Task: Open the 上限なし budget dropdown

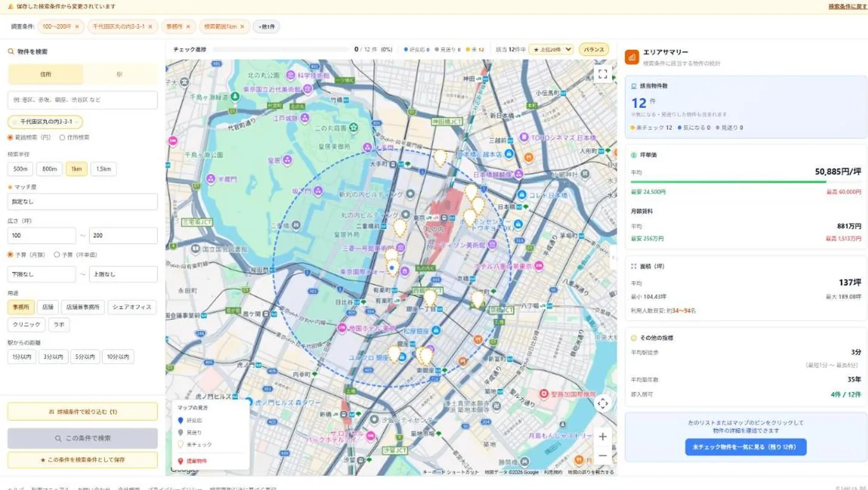Action: click(123, 274)
